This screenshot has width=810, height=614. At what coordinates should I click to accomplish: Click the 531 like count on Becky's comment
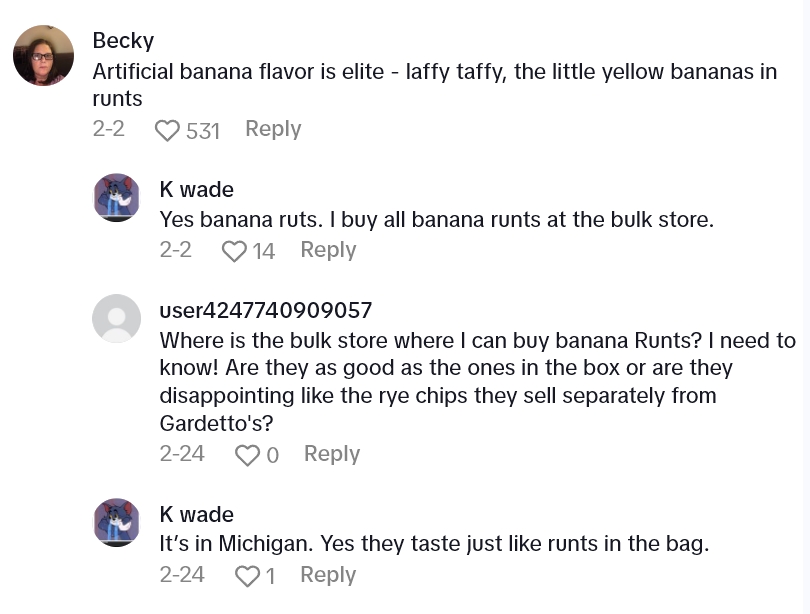(203, 131)
